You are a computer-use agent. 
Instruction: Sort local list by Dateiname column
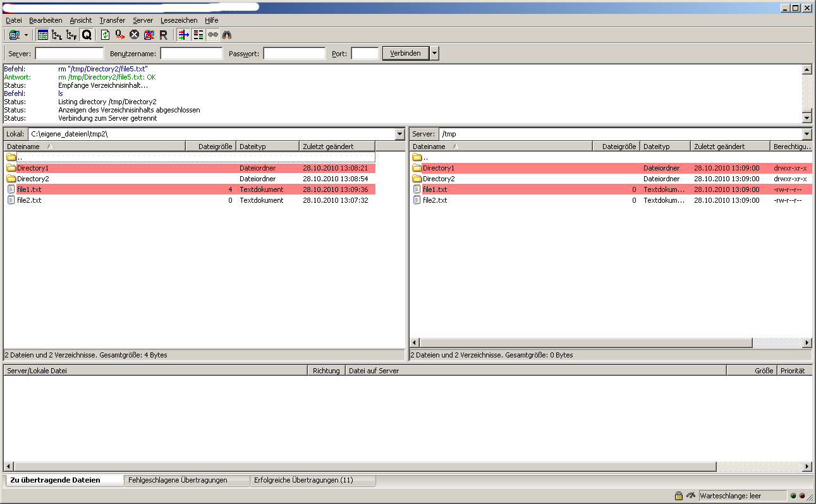click(x=95, y=146)
